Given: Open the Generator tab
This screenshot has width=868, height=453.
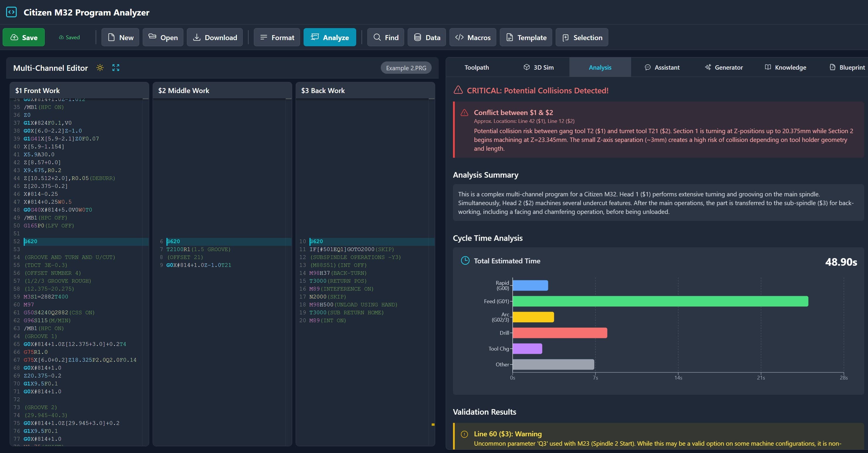Looking at the screenshot, I should [x=724, y=67].
